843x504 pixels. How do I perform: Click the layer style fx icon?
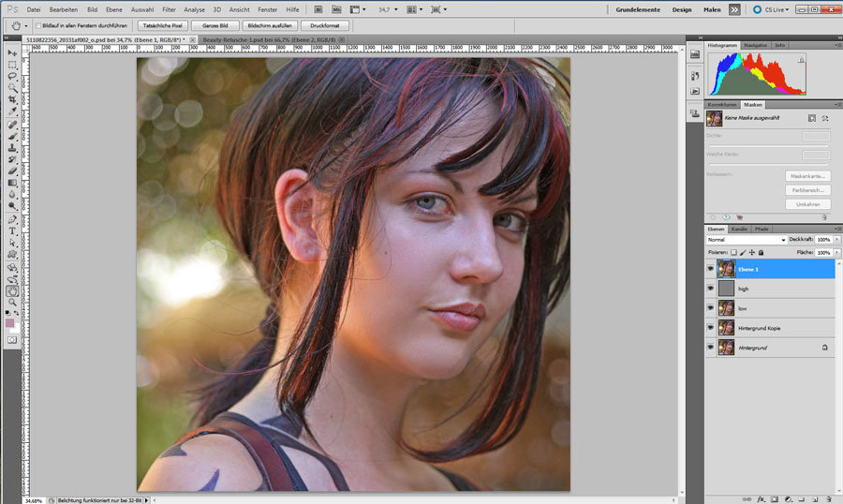761,499
